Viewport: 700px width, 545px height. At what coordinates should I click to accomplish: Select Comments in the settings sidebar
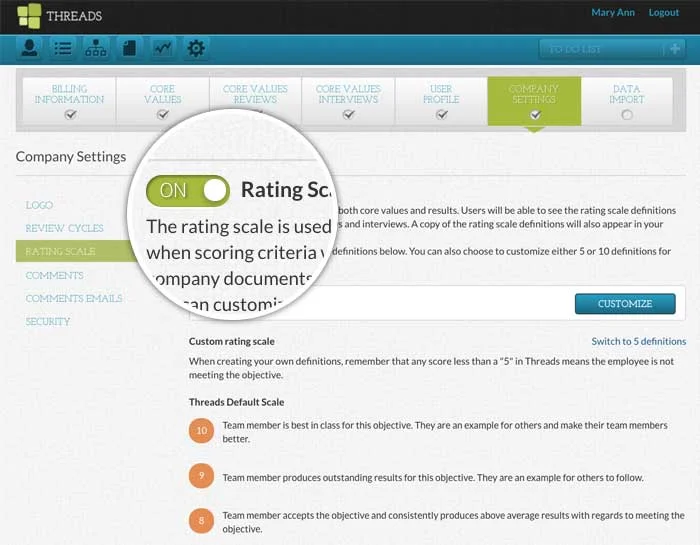54,275
